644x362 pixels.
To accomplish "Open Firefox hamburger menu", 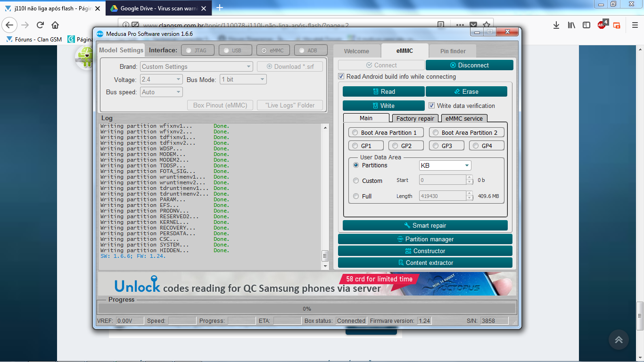I will pyautogui.click(x=634, y=25).
